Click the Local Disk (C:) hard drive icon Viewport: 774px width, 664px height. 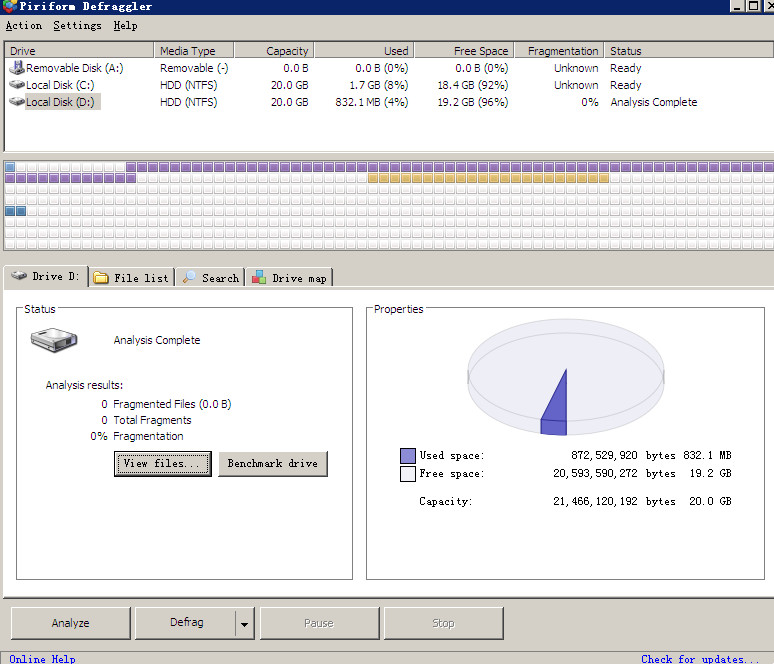coord(17,85)
